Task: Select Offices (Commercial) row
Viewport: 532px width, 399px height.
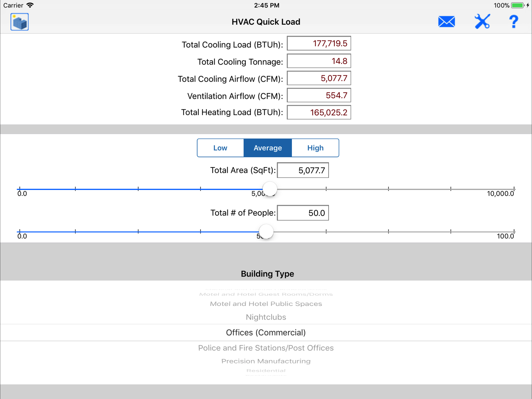Action: (x=266, y=332)
